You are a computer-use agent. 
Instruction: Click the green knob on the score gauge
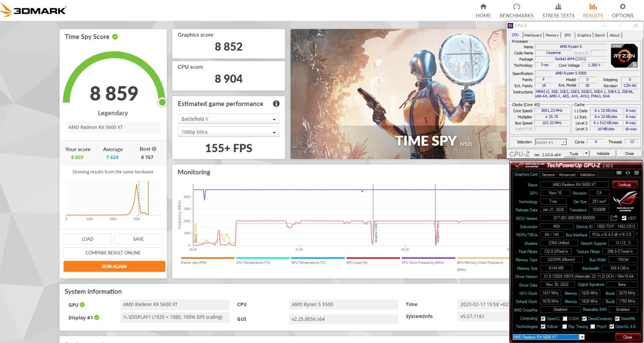coord(162,102)
